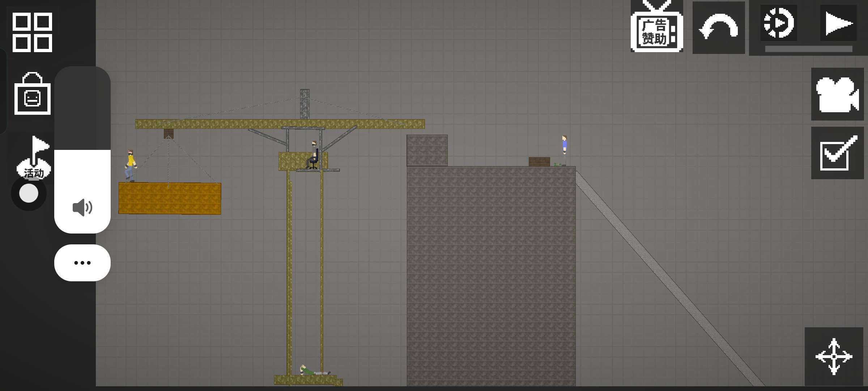The image size is (868, 391).
Task: Adjust the volume slider level
Action: coord(82,150)
